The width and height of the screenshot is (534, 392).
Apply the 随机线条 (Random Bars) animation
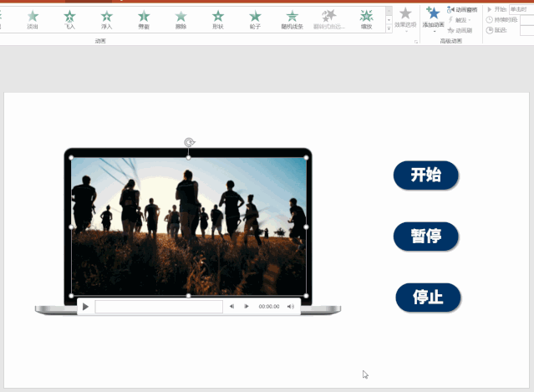(292, 20)
